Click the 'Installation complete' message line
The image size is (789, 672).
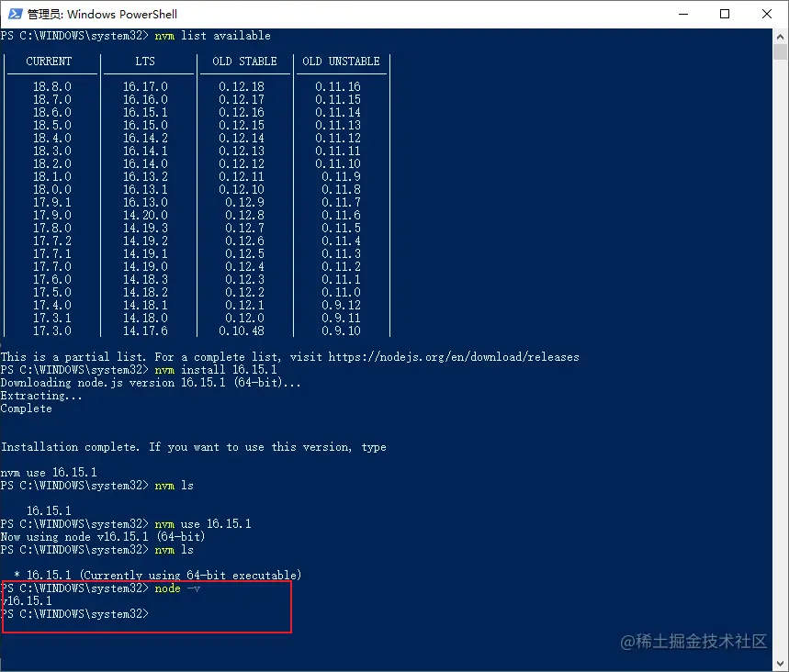(x=193, y=447)
